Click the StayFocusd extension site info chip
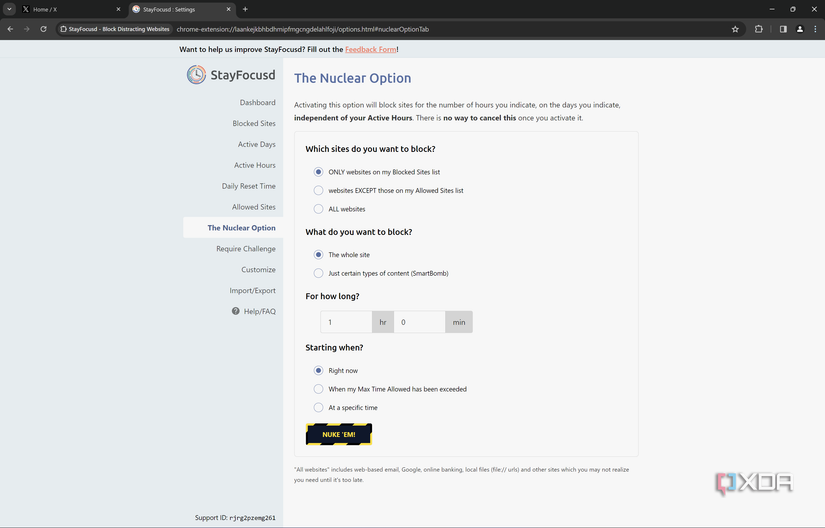 point(115,29)
